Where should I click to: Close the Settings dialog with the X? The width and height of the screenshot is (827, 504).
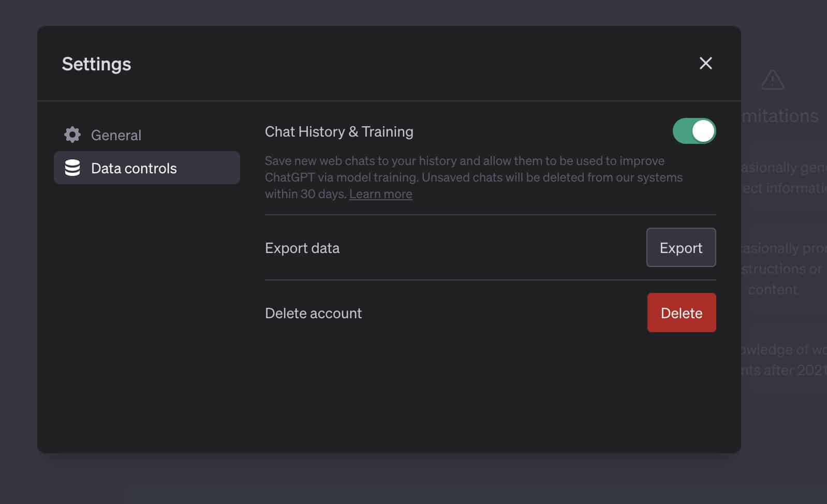coord(705,63)
